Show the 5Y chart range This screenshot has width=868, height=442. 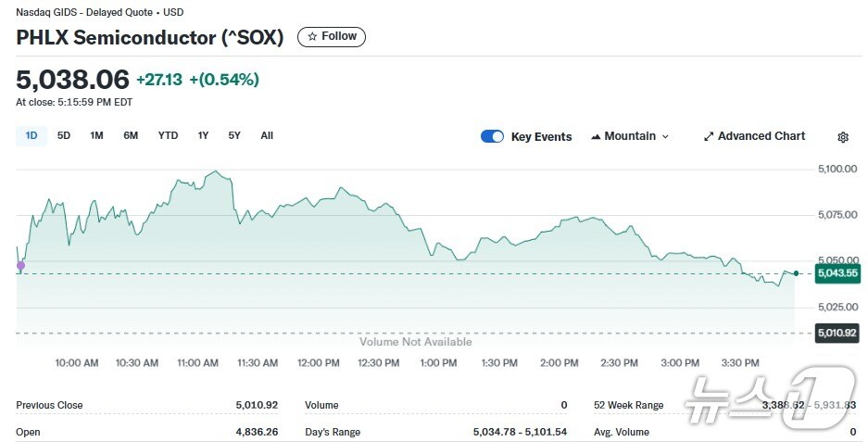[234, 136]
